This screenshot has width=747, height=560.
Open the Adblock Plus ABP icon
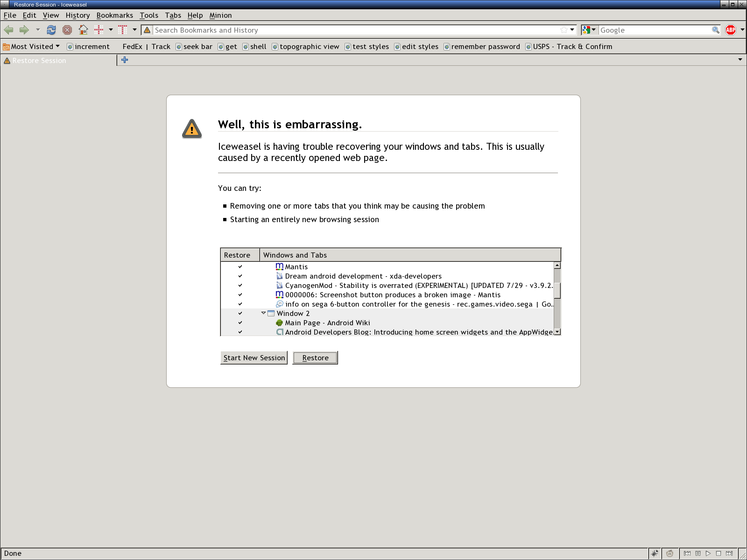(x=731, y=30)
